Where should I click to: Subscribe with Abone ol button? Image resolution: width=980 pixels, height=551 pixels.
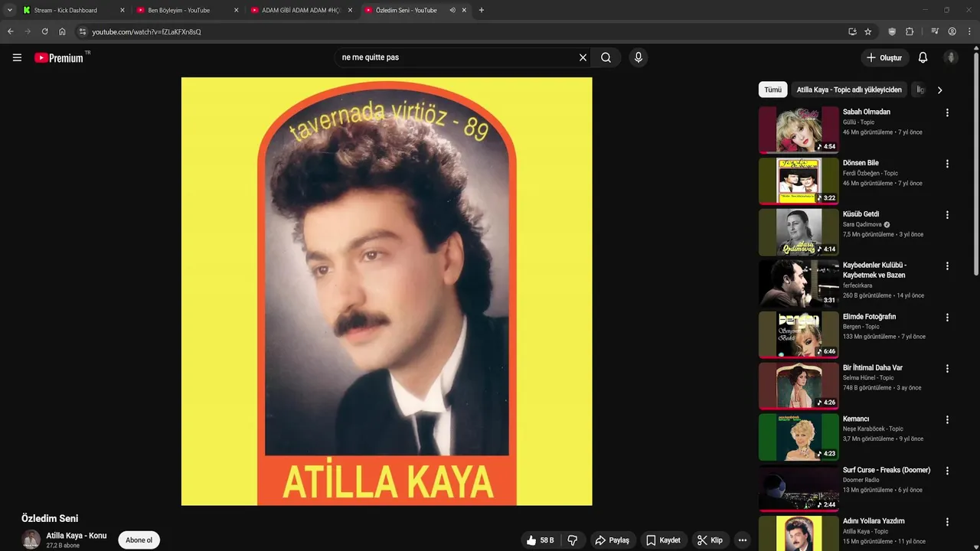[139, 540]
